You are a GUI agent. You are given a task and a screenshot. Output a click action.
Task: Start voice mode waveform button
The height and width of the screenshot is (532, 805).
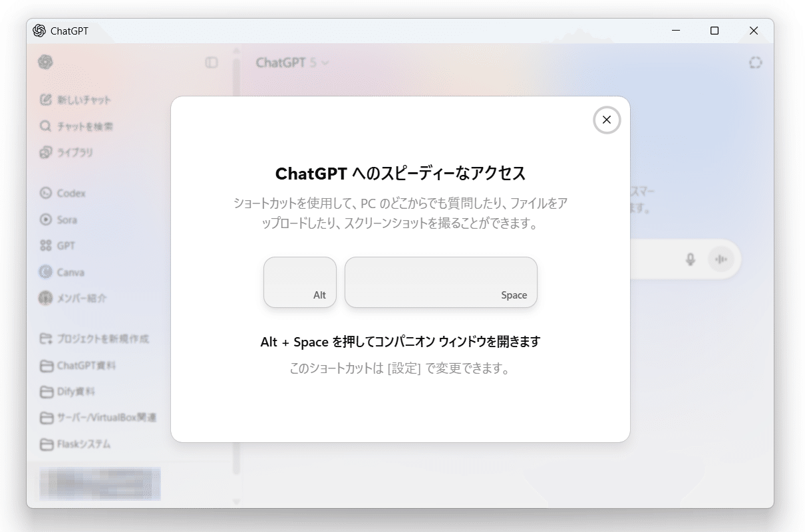click(722, 259)
